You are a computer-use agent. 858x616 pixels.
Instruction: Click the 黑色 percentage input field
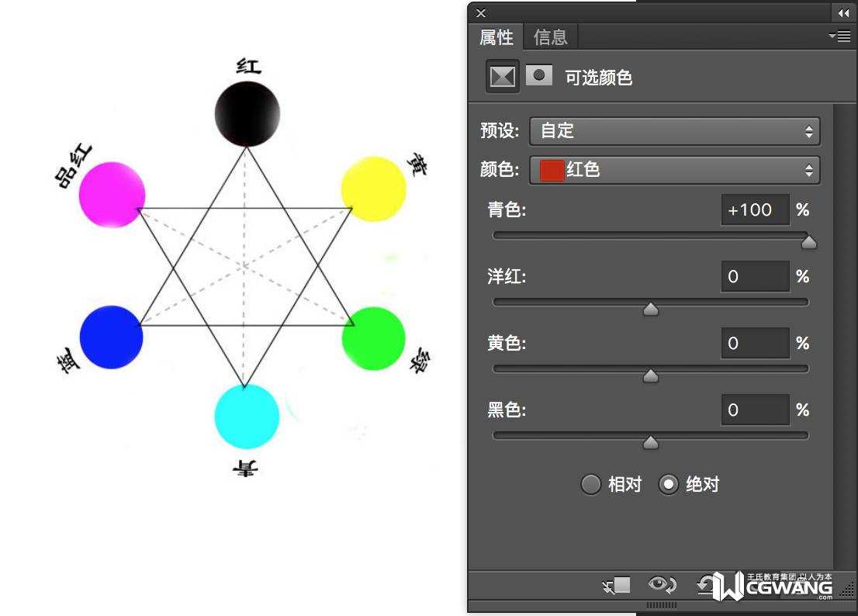[755, 410]
